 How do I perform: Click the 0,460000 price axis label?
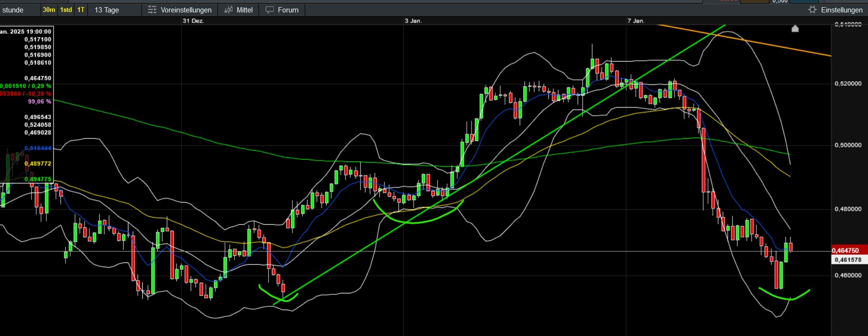(x=848, y=275)
